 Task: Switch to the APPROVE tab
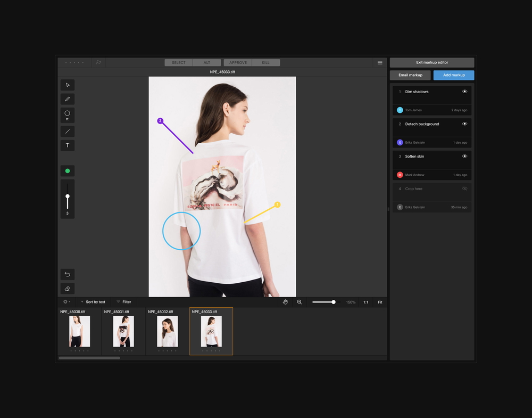[237, 62]
